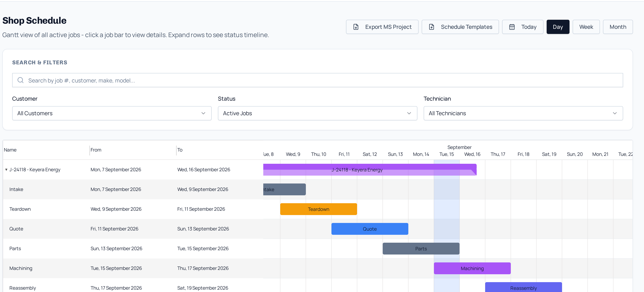The height and width of the screenshot is (292, 644).
Task: Click the Tue, 15 date header
Action: point(447,154)
